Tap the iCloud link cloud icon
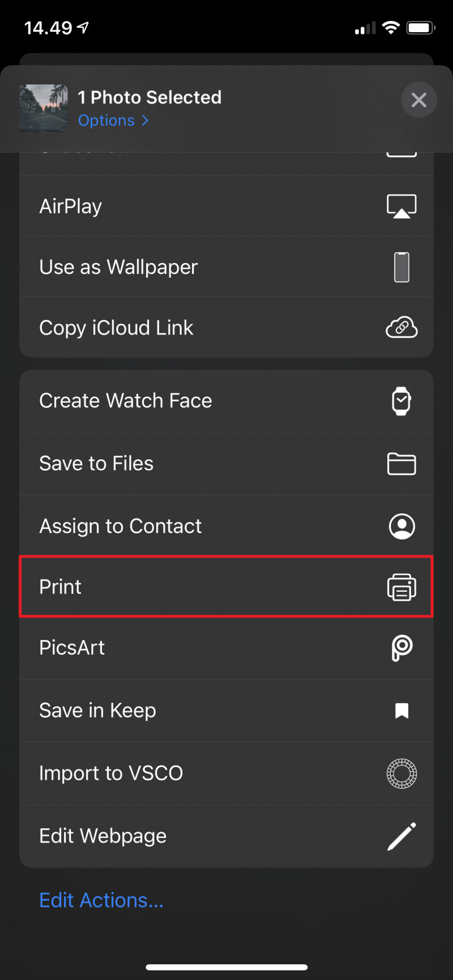Image resolution: width=453 pixels, height=980 pixels. tap(401, 328)
